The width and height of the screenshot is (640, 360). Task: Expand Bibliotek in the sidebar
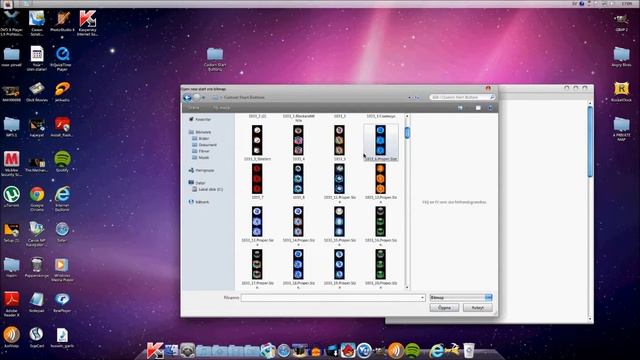coord(200,132)
